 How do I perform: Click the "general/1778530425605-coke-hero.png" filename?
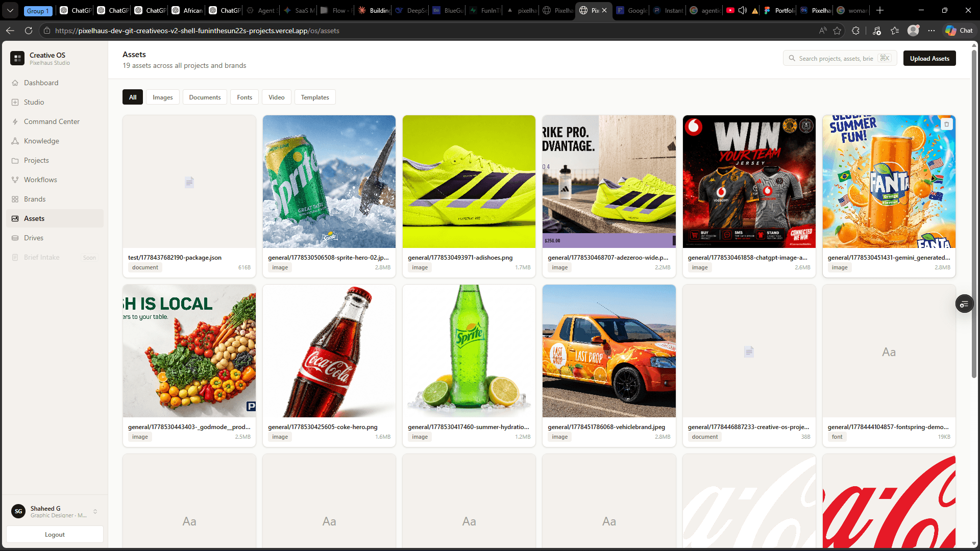tap(323, 427)
